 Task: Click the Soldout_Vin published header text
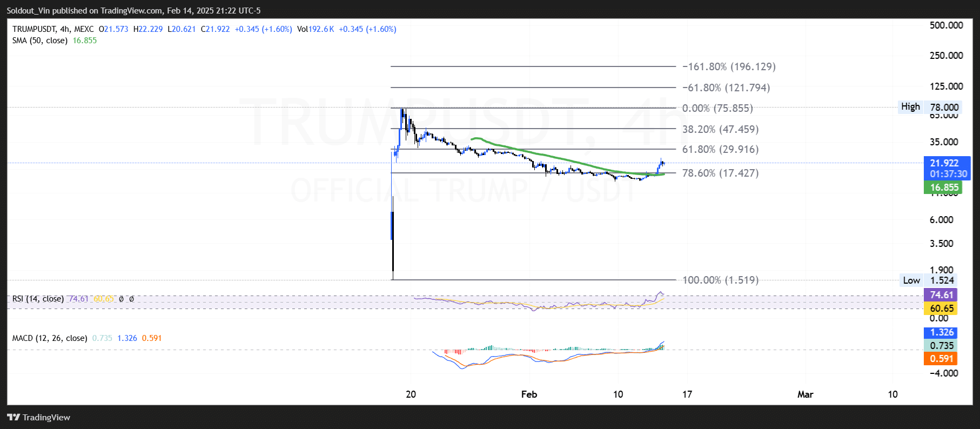click(x=133, y=10)
